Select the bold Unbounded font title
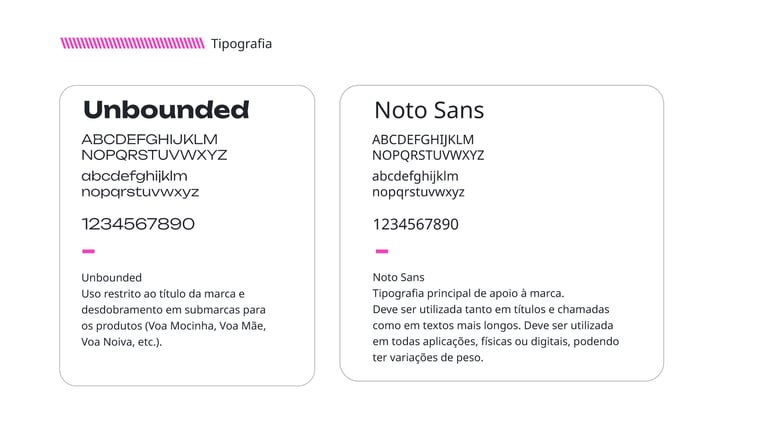The width and height of the screenshot is (768, 433). pyautogui.click(x=166, y=110)
